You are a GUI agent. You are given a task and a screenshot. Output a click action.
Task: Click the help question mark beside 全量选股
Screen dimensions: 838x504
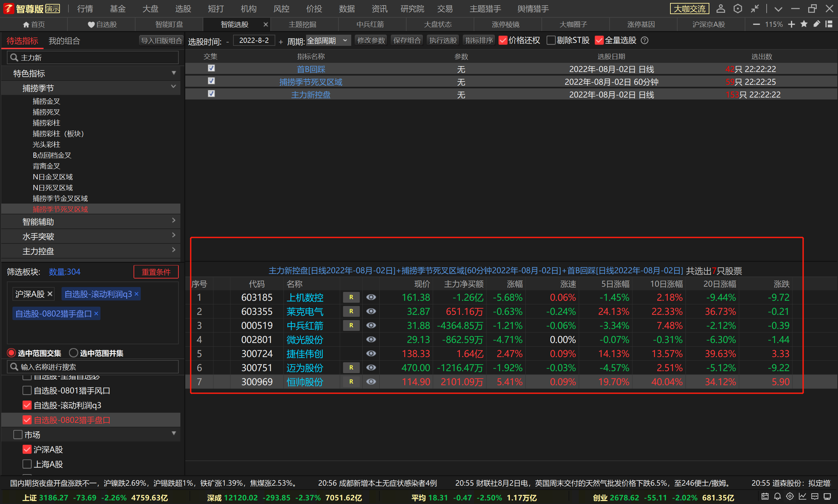pyautogui.click(x=645, y=40)
